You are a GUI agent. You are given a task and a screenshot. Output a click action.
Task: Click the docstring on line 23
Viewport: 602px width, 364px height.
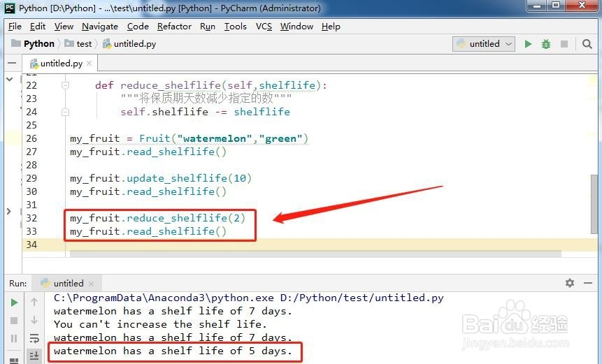206,99
